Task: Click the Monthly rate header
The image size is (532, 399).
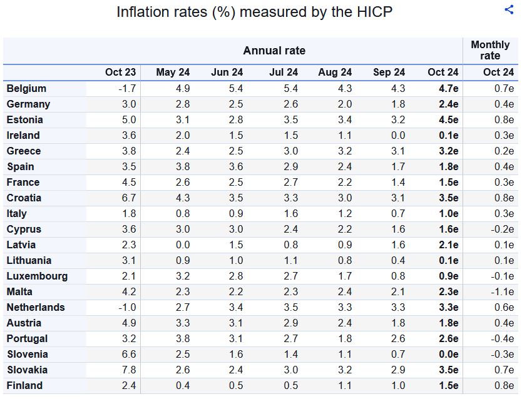Action: click(490, 50)
